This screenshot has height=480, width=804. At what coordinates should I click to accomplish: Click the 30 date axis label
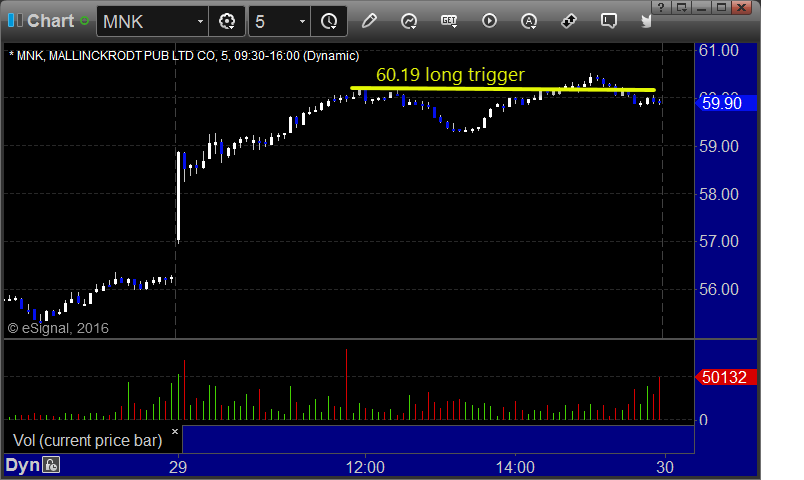(665, 467)
